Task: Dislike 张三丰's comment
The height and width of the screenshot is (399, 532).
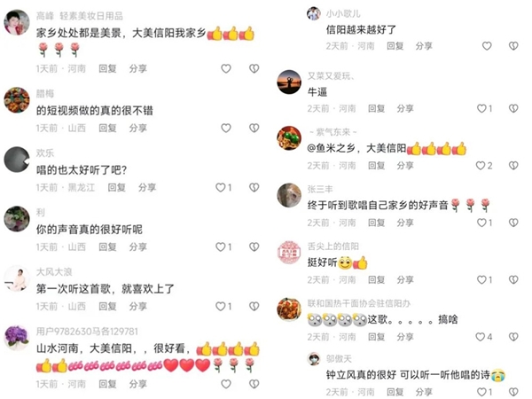Action: tap(513, 223)
